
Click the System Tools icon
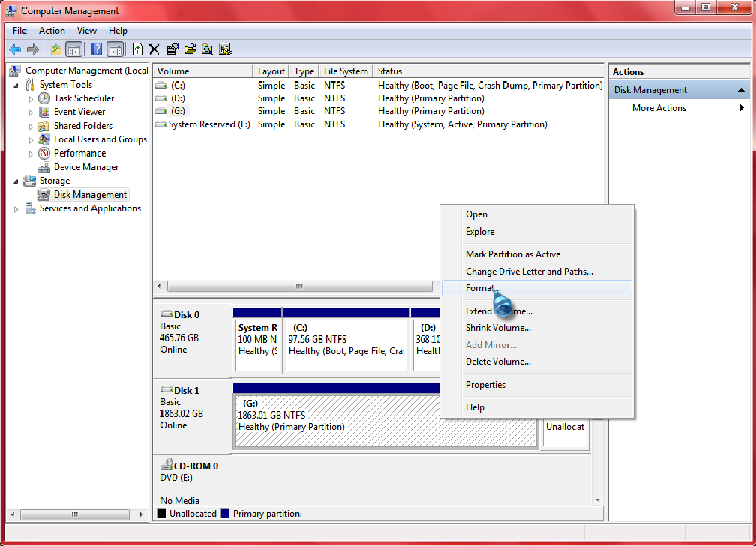[30, 85]
